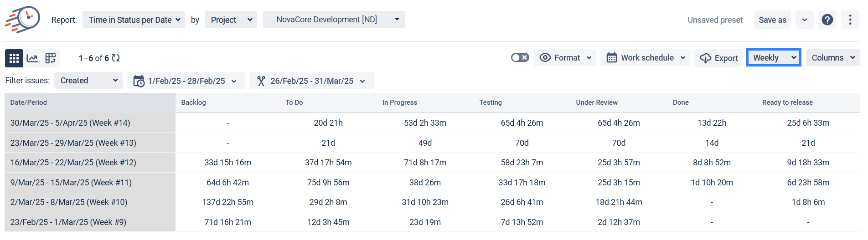Viewport: 868px width, 240px height.
Task: Click the Unsaved preset label
Action: point(715,20)
